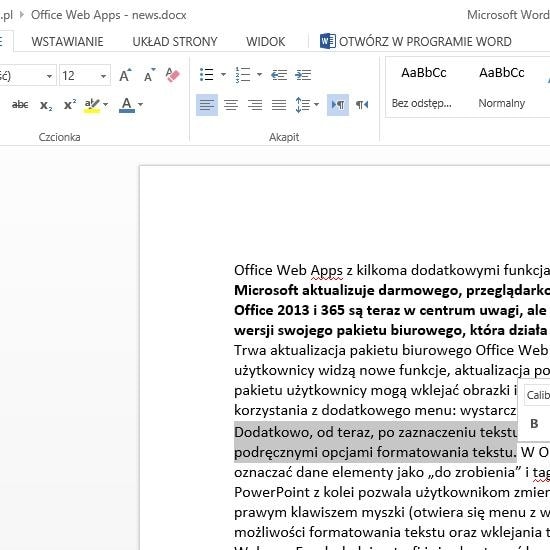The width and height of the screenshot is (550, 550).
Task: Switch to UKŁAD STRONY tab
Action: (175, 42)
